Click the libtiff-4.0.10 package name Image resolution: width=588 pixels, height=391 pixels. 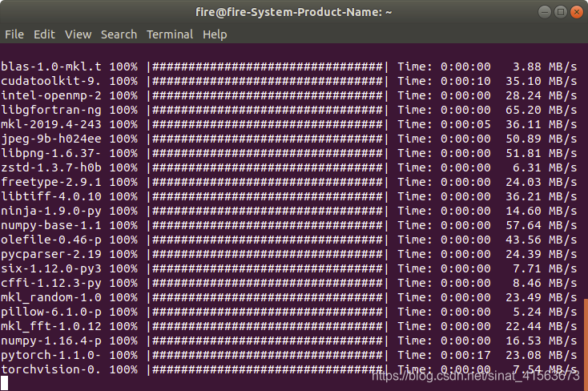[x=51, y=196]
